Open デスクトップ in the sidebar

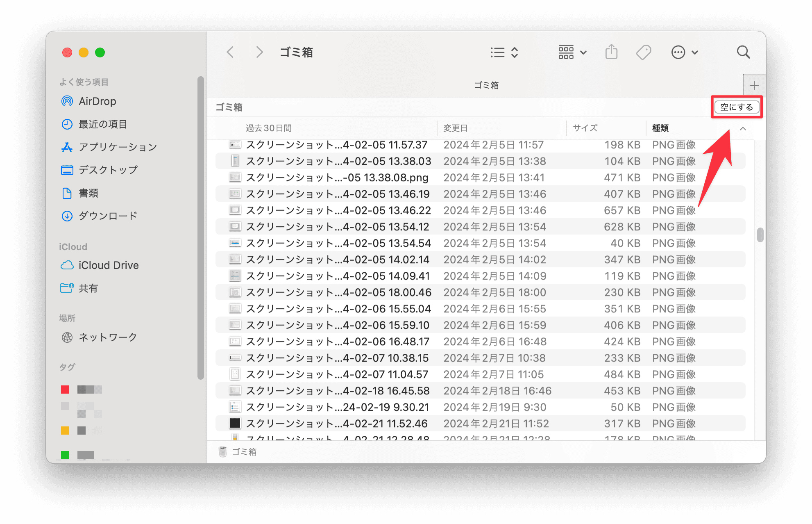[x=99, y=170]
